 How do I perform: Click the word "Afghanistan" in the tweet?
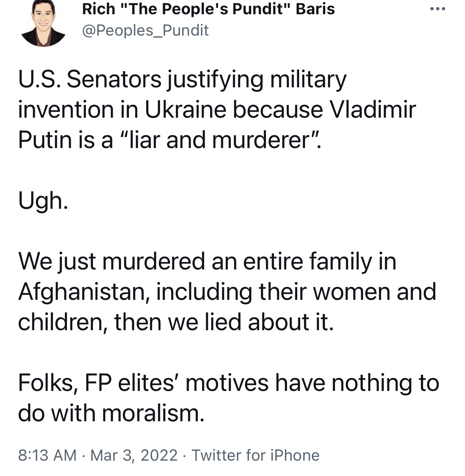coord(84,292)
